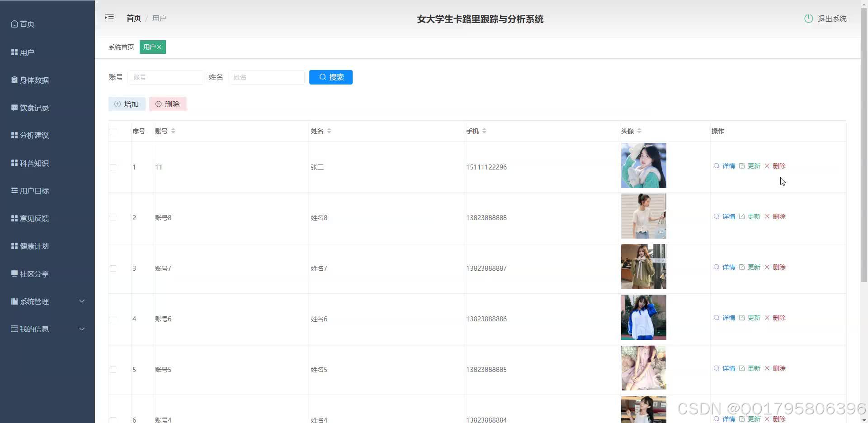The width and height of the screenshot is (868, 423).
Task: Click 详情 for 姓名5 row
Action: pos(728,368)
